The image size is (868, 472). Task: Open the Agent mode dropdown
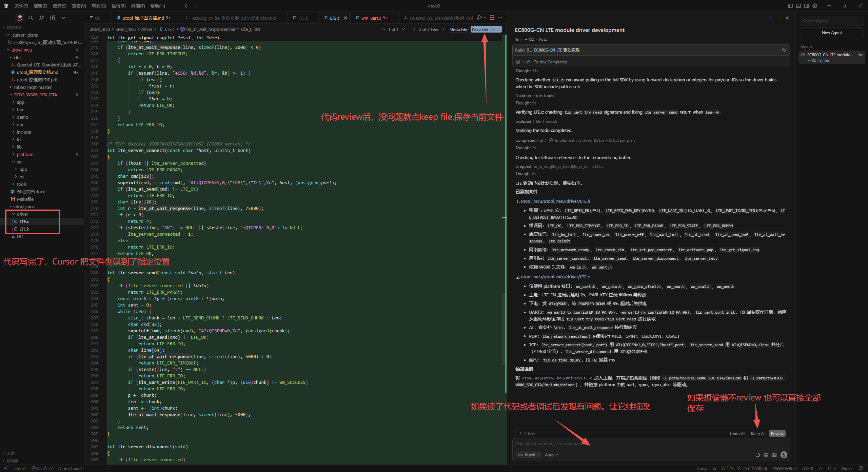529,455
